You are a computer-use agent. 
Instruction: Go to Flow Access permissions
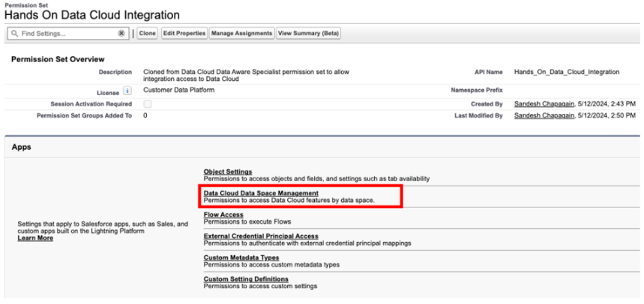[223, 215]
